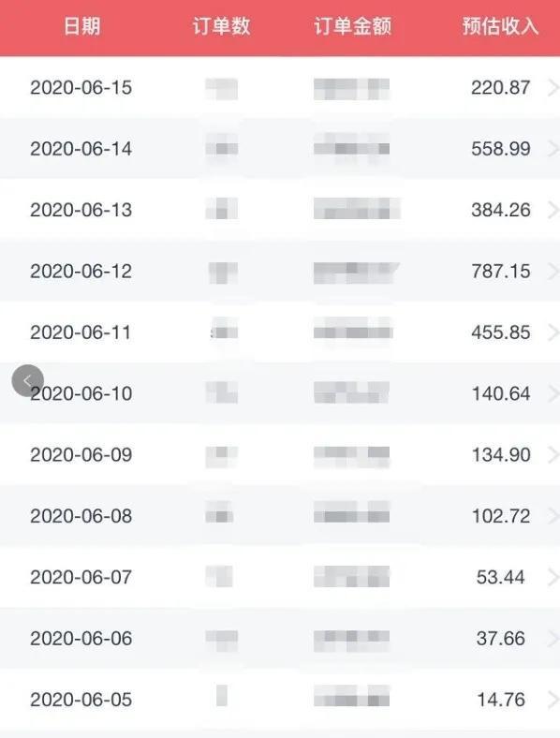Open chevron for the 14.76 row

point(553,700)
